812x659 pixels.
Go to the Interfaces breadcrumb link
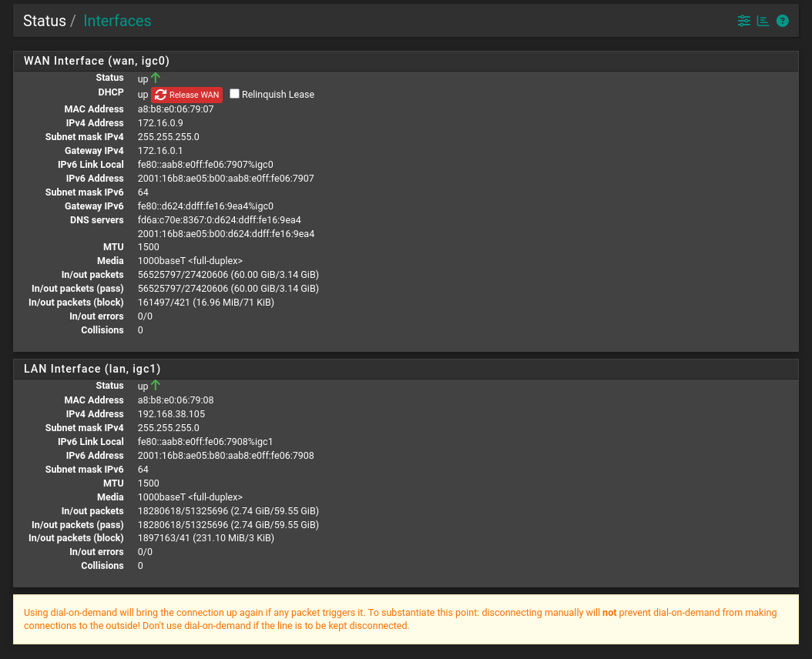point(117,21)
